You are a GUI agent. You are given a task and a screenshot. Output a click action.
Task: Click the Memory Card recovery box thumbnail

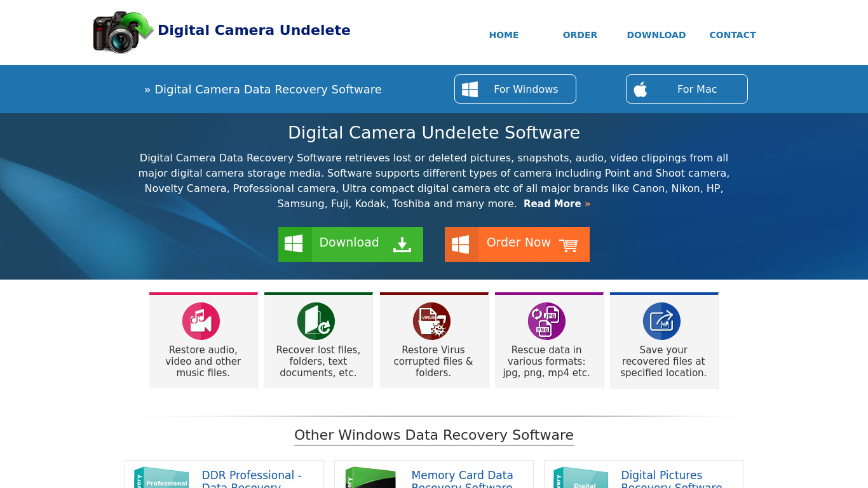[x=371, y=478]
